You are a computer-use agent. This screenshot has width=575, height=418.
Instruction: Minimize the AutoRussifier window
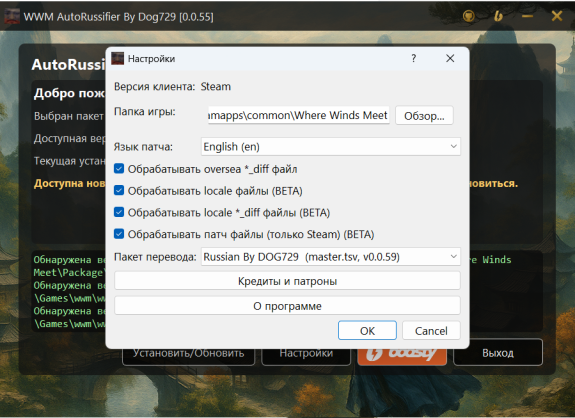527,16
